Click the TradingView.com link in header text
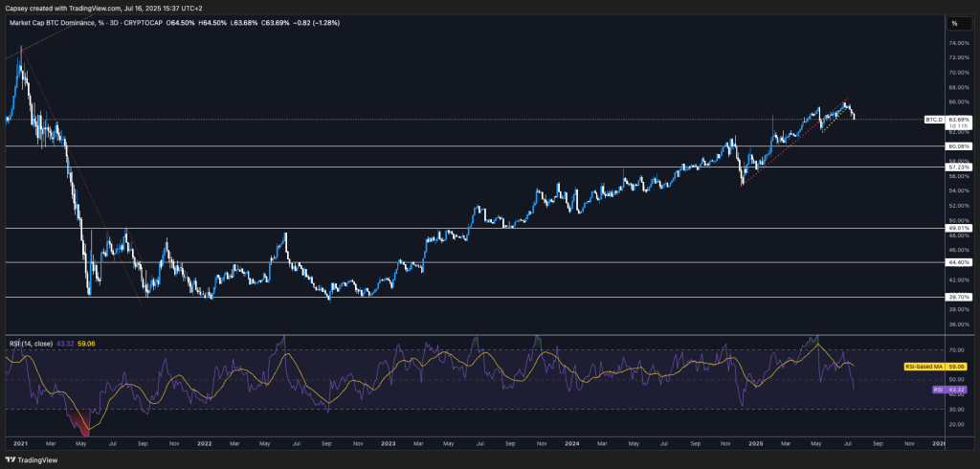 click(x=95, y=8)
